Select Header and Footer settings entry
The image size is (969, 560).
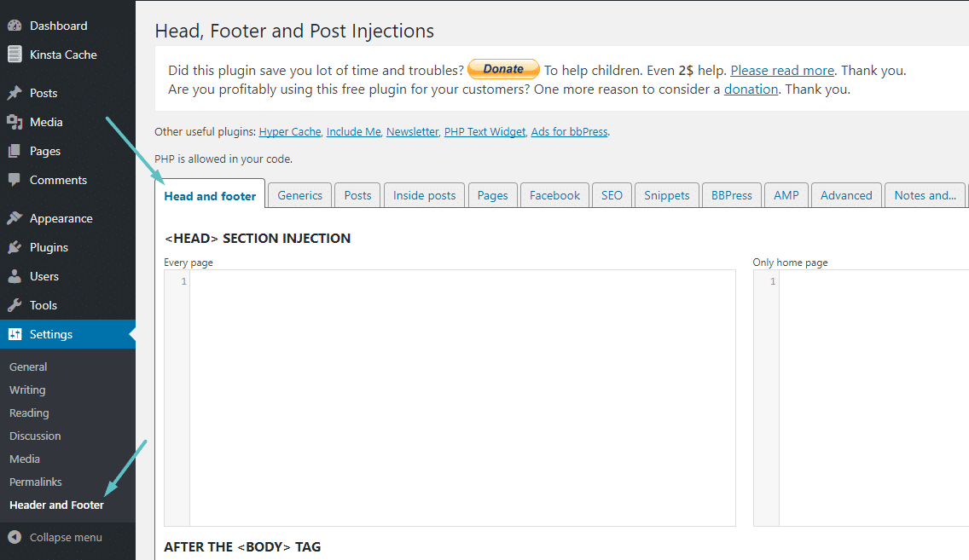click(56, 504)
